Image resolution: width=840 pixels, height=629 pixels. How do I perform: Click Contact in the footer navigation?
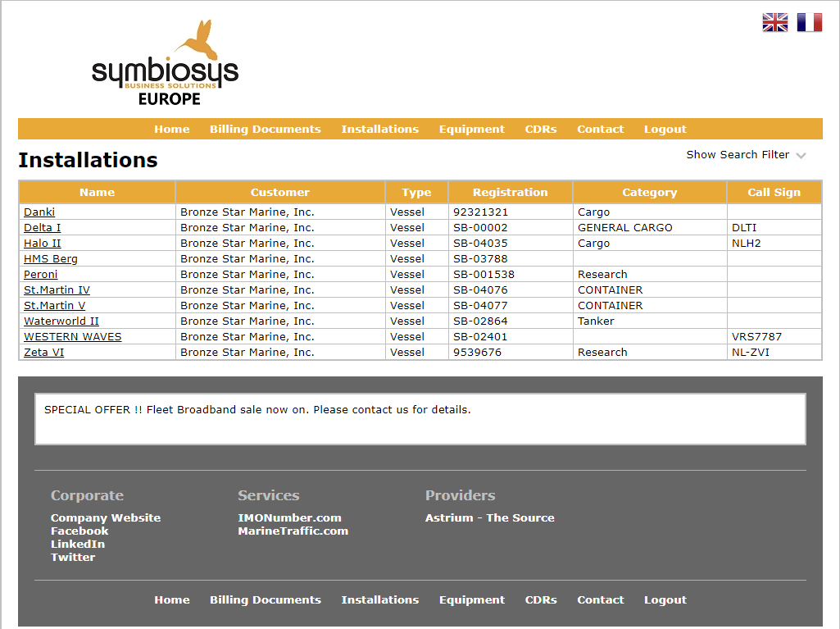pos(600,600)
